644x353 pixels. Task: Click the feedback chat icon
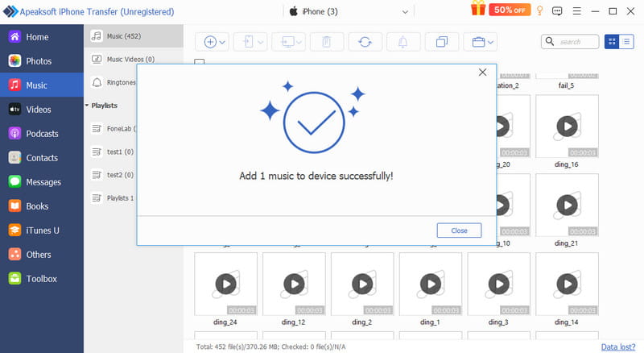pos(557,11)
